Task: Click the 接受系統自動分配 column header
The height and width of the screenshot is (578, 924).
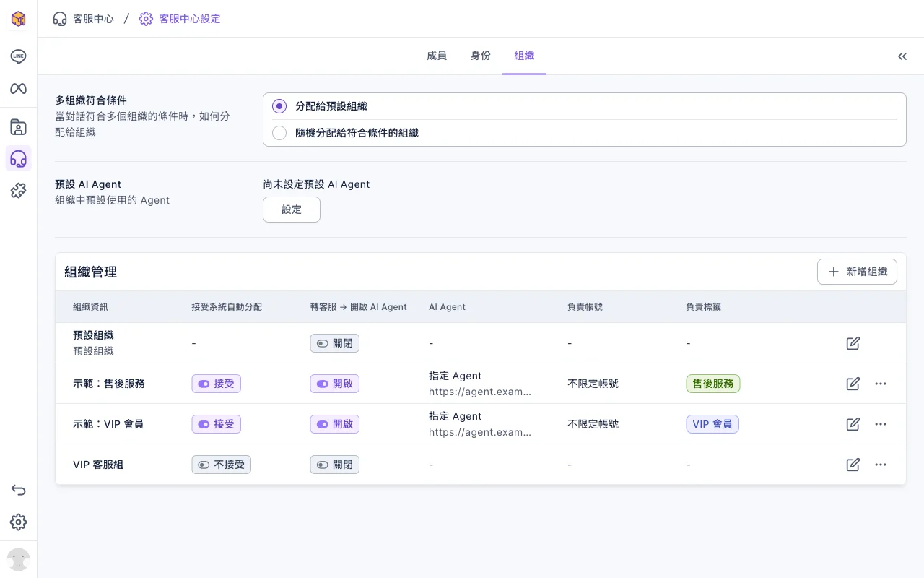Action: 227,307
